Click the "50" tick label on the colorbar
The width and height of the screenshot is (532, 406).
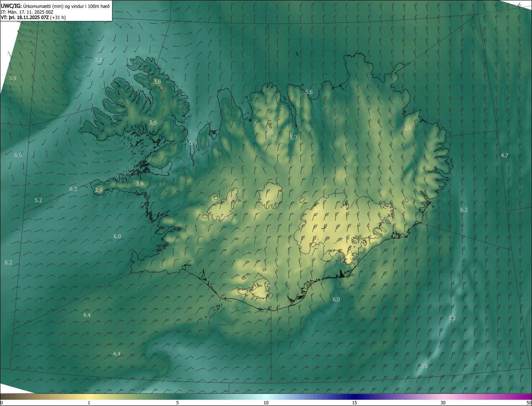pos(529,403)
